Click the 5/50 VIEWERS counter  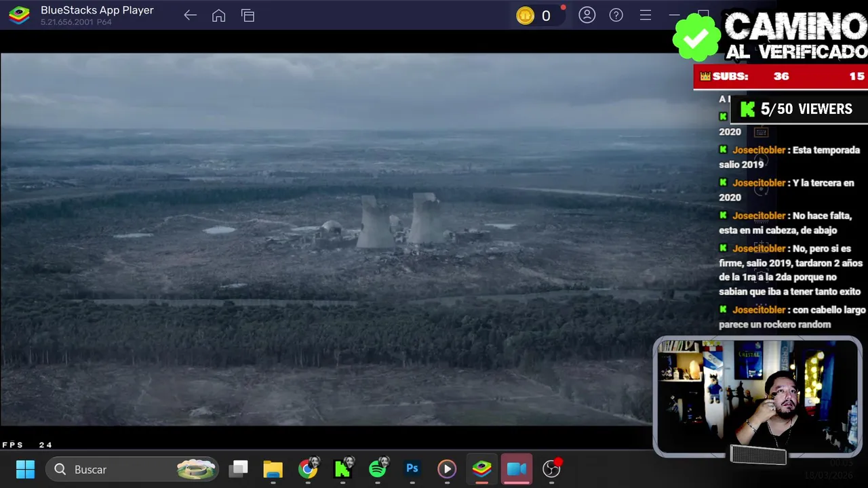click(798, 109)
